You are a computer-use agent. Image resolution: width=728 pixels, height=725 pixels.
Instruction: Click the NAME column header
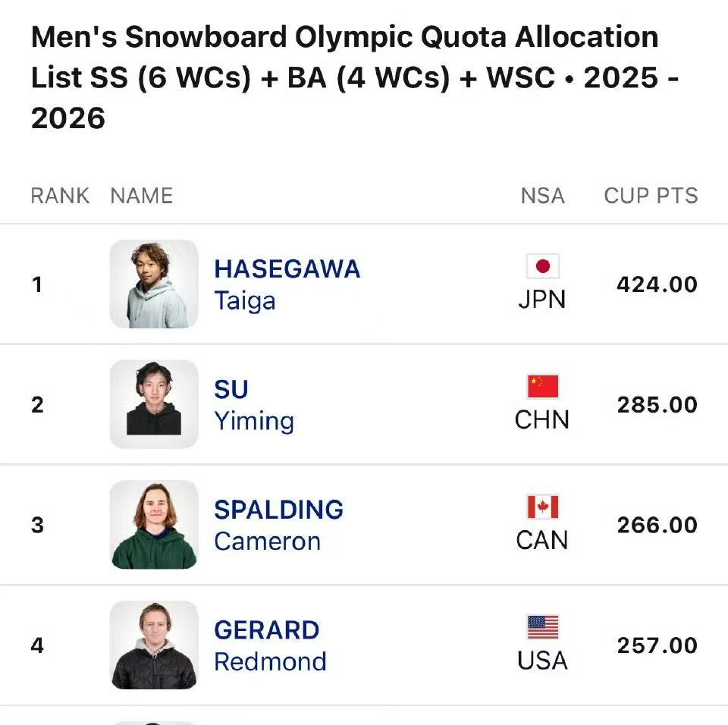coord(142,196)
